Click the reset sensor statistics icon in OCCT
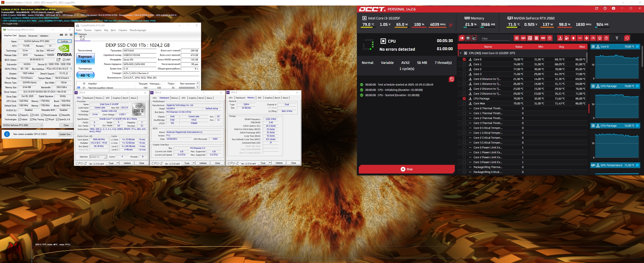Screen dimensions: 644x263 (x=627, y=38)
